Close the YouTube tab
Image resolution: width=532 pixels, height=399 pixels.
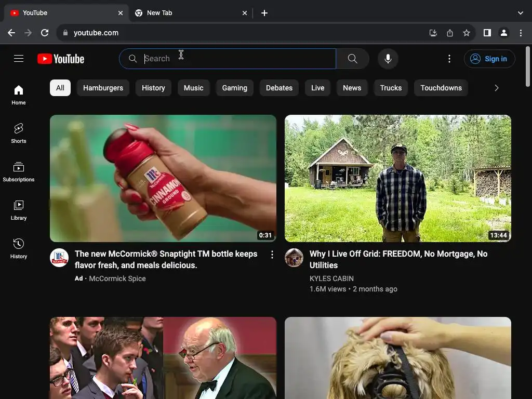[x=121, y=13]
